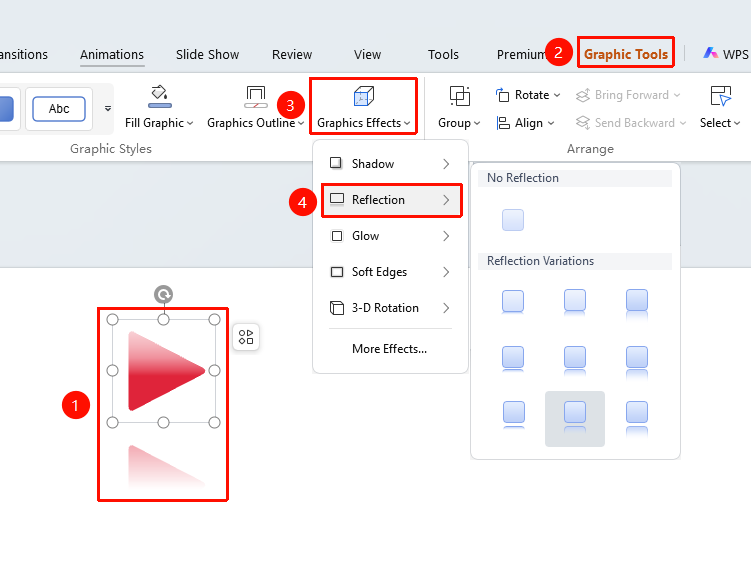Click the rotation handle above the triangle
Viewport: 751px width, 570px height.
tap(163, 294)
